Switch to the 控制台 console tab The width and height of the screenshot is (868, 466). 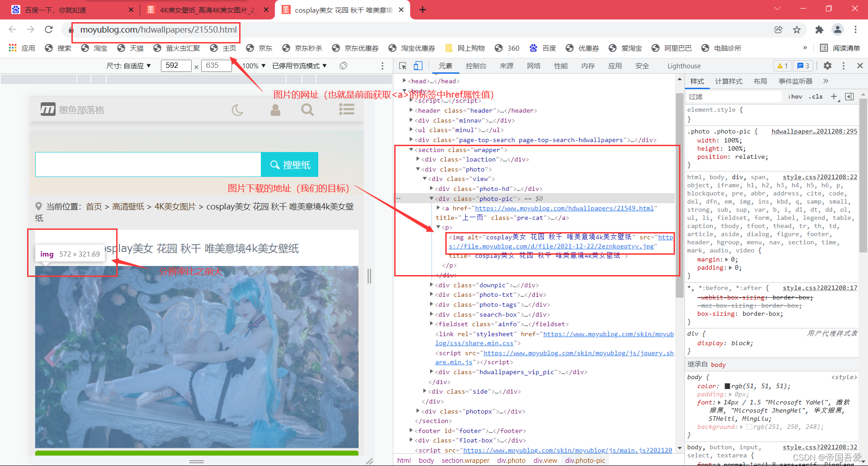coord(476,66)
